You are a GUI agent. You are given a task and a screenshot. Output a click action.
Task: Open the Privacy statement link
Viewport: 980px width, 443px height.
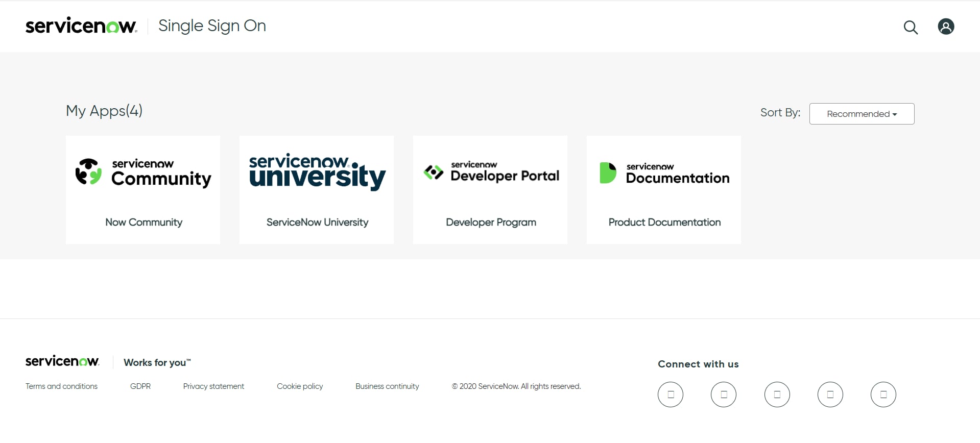tap(213, 386)
